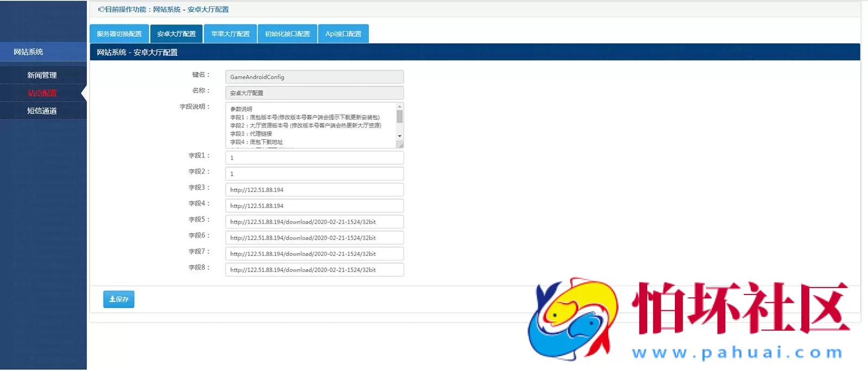Viewport: 868px width, 371px height.
Task: Select the 初始化接口配置 tab
Action: pos(288,34)
